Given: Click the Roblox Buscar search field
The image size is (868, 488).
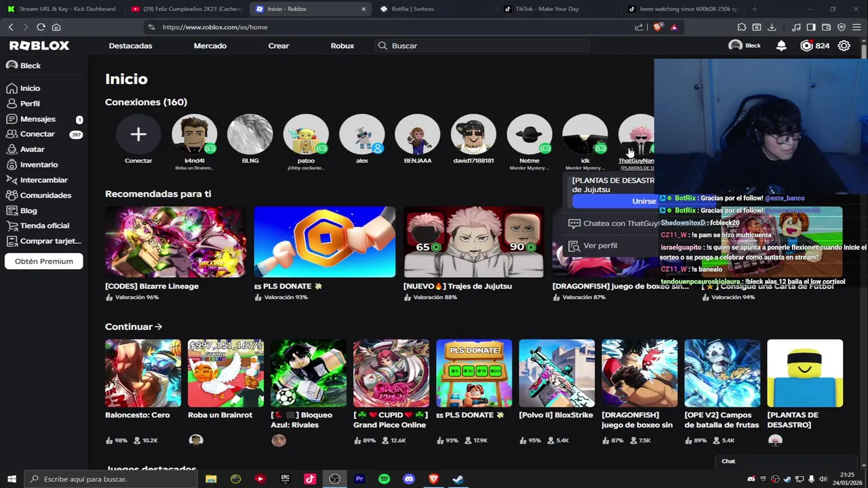Looking at the screenshot, I should [x=483, y=45].
